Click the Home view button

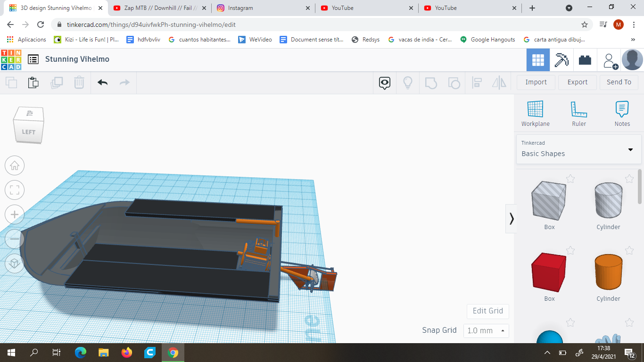(x=15, y=165)
